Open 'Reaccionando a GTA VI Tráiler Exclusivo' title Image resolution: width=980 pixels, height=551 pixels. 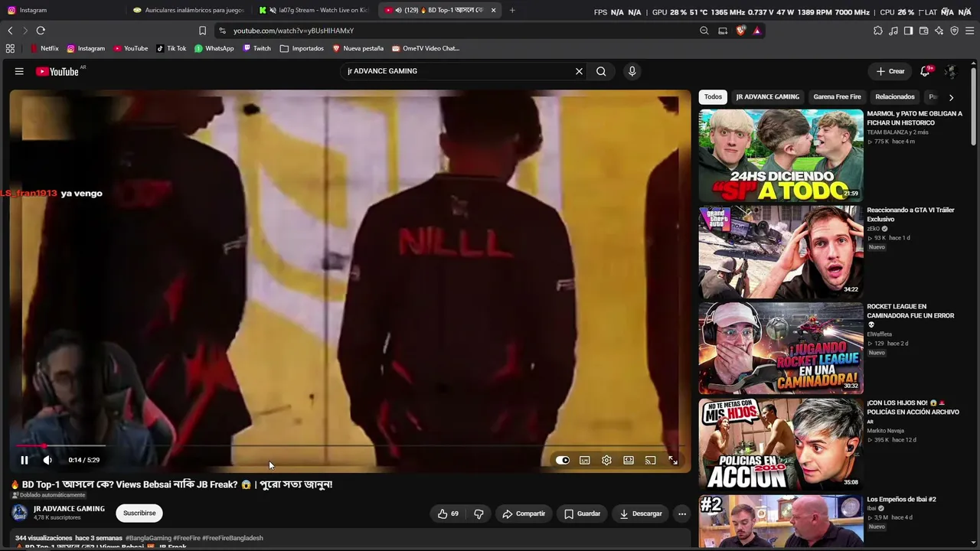[x=910, y=214]
